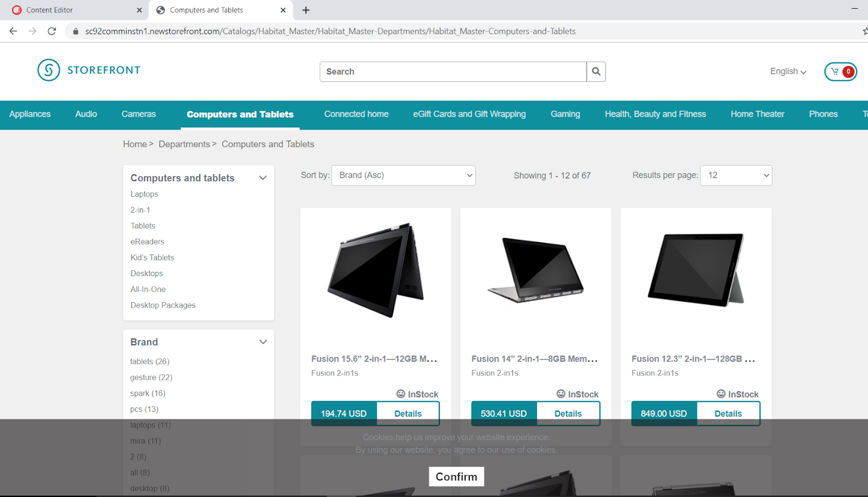The width and height of the screenshot is (868, 497).
Task: Click the address bar URL
Action: [330, 31]
